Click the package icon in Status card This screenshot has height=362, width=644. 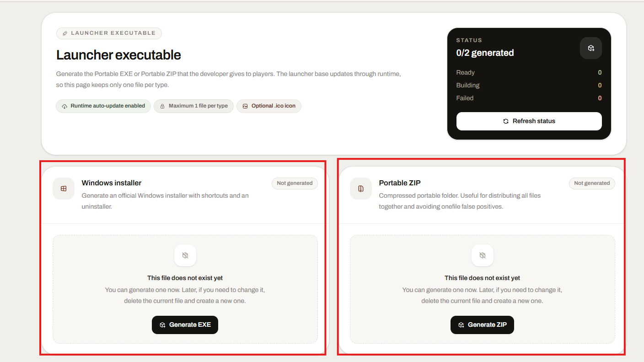(591, 48)
